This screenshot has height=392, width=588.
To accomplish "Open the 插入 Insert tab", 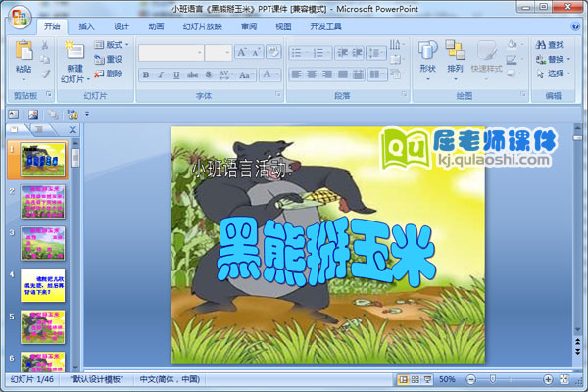I will coord(86,26).
